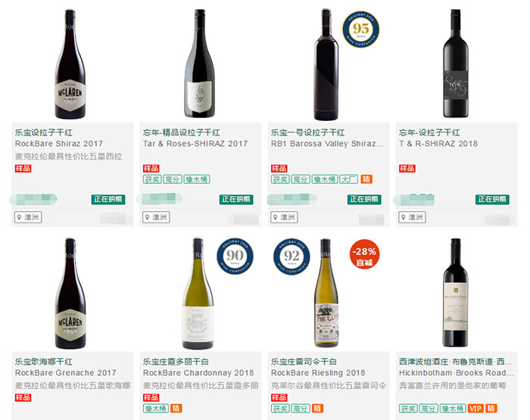
Task: Select the 大厂 tag on RB1 Barossa Shiraz
Action: tap(349, 179)
